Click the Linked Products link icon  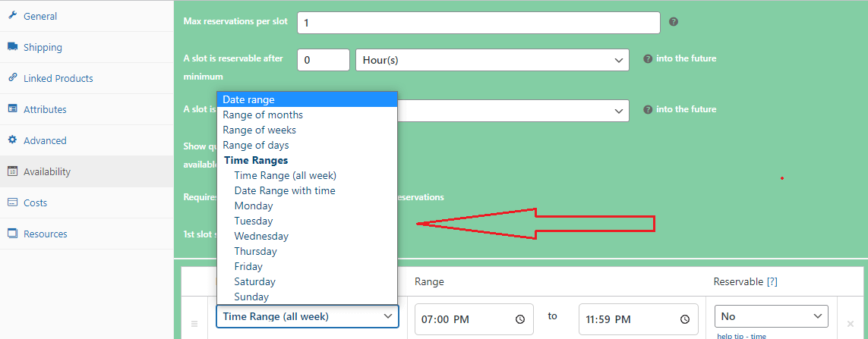[x=12, y=78]
